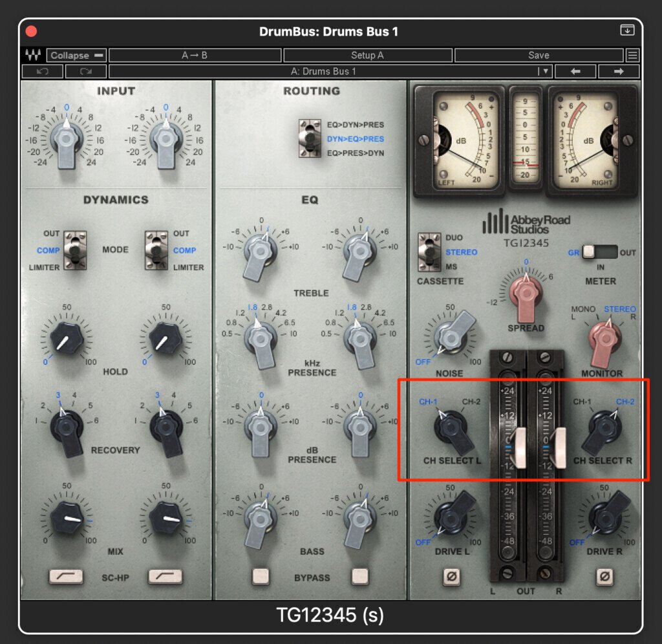Toggle the right SC-HP filter button
Screen dimensions: 662x644
(165, 576)
